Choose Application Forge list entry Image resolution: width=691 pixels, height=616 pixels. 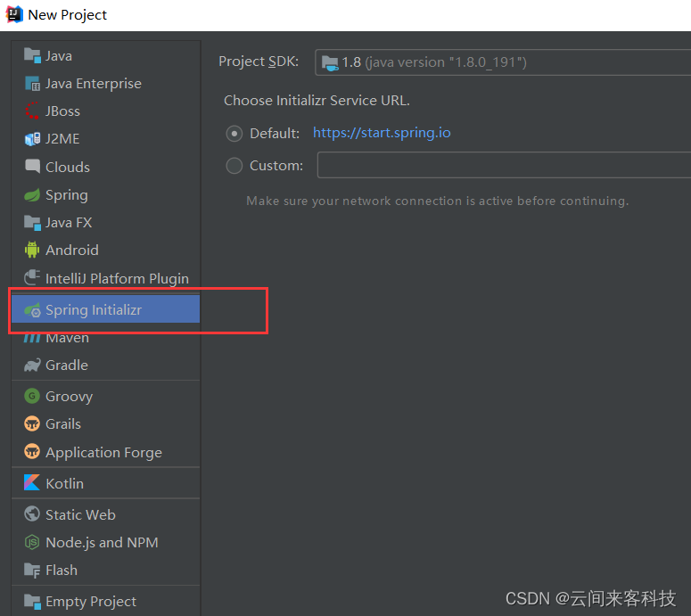click(x=104, y=453)
